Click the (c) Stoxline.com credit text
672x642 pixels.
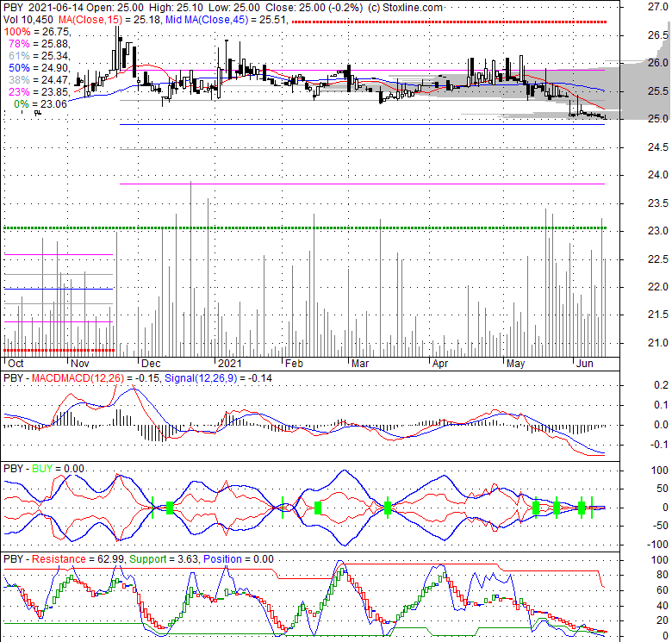405,8
